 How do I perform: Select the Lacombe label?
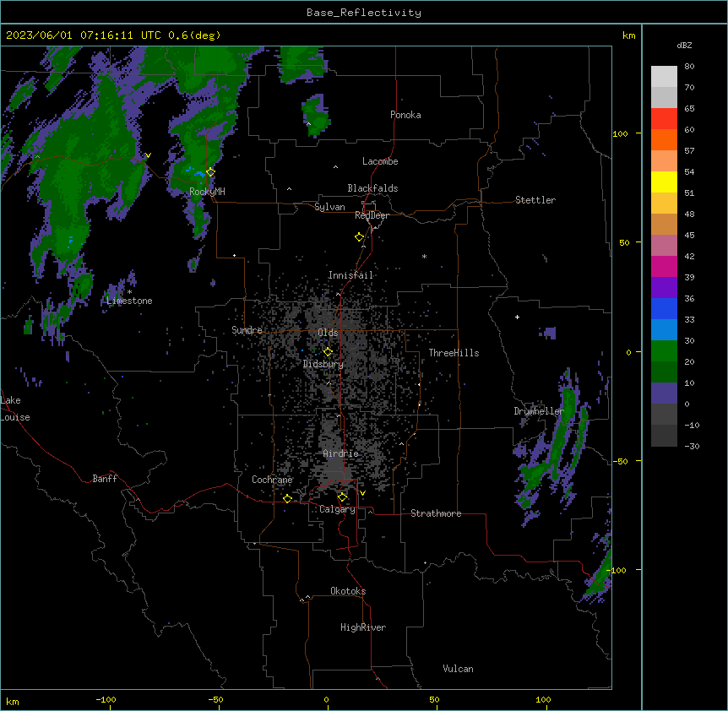pos(380,161)
